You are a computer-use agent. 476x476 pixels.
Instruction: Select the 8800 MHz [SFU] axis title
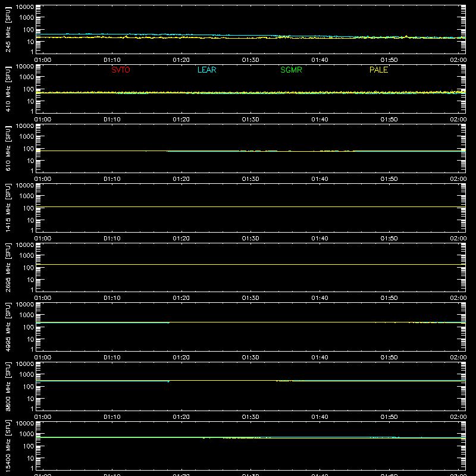point(8,386)
